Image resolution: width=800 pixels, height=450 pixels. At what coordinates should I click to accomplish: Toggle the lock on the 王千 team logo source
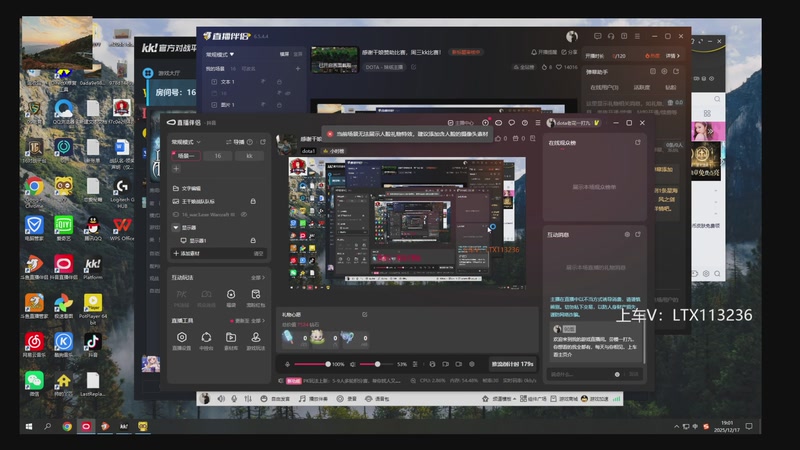pos(253,202)
